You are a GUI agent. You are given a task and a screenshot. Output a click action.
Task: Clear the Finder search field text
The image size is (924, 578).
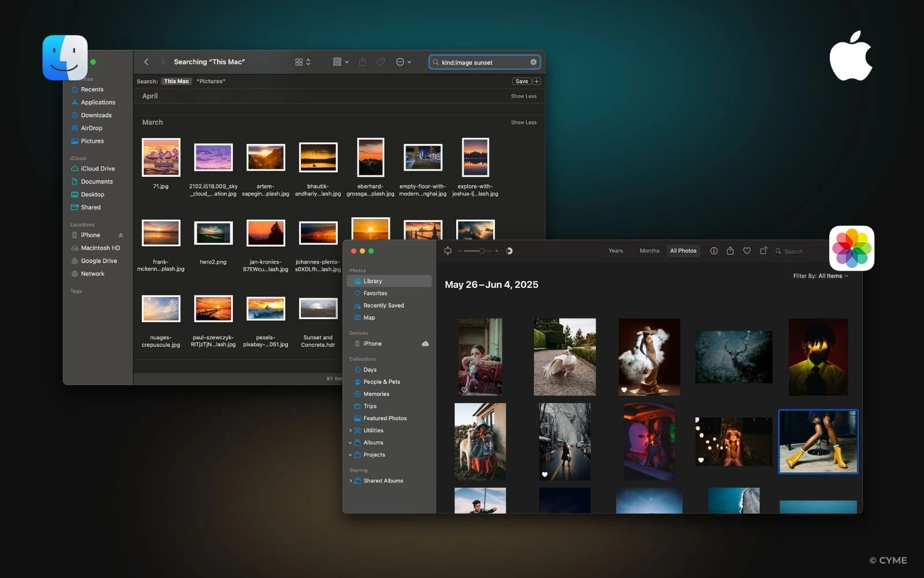click(533, 62)
